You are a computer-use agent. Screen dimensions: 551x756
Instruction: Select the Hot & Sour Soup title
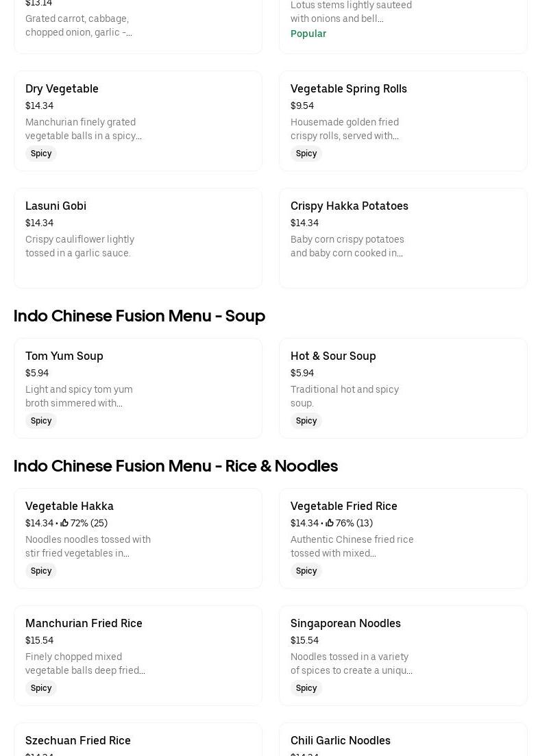[x=333, y=356]
